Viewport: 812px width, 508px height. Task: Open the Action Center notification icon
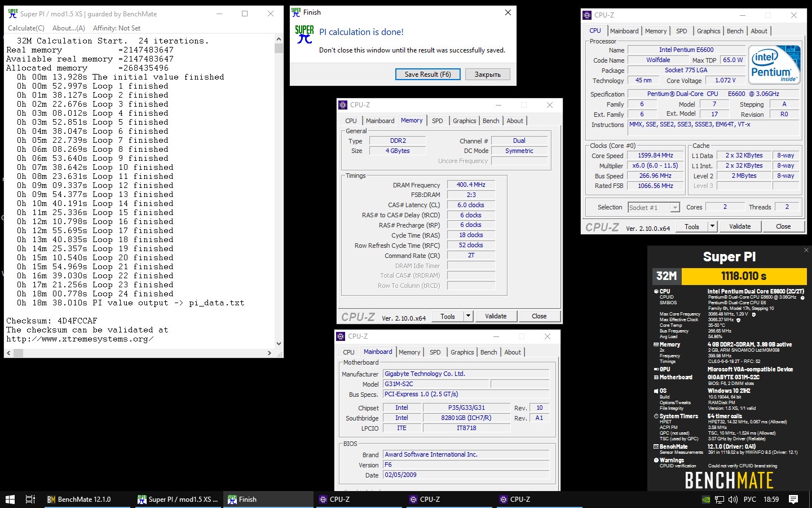(793, 500)
